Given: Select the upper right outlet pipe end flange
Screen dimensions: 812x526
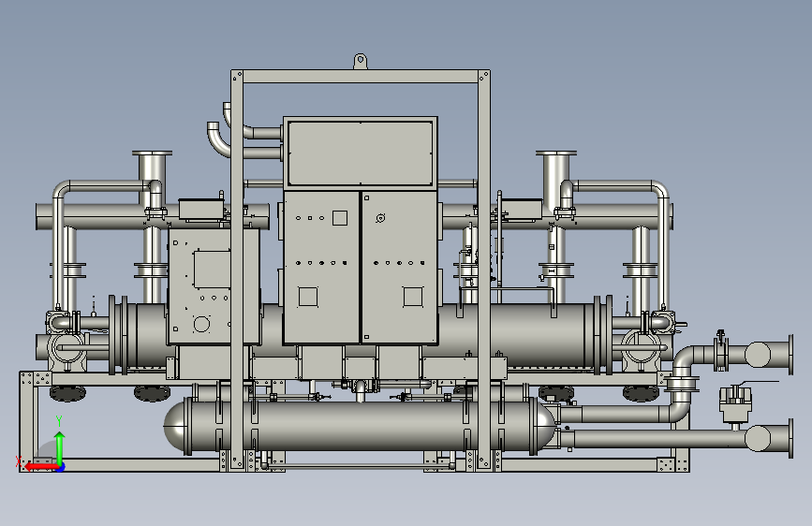Looking at the screenshot, I should click(790, 354).
